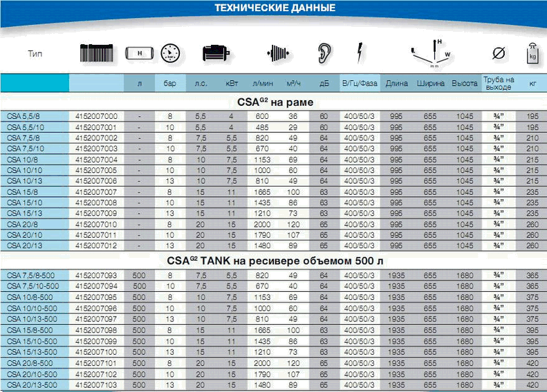The width and height of the screenshot is (547, 392).
Task: Click the 485 л/мин value in CSA 5,5/10 row
Action: point(262,127)
